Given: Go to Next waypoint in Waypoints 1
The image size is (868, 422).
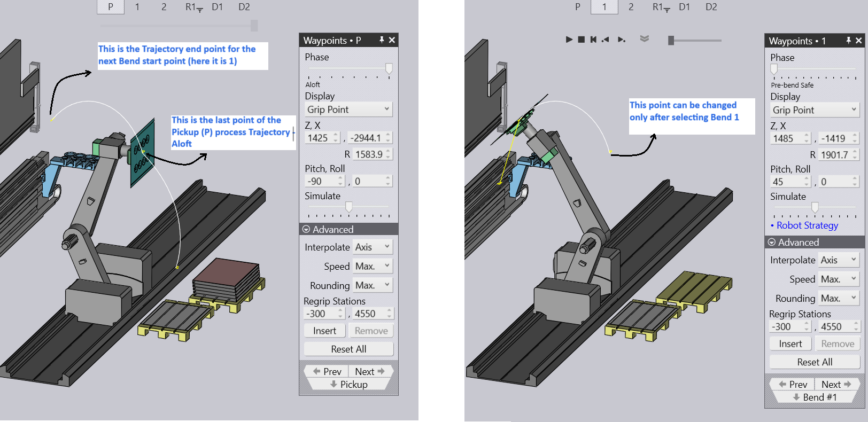Looking at the screenshot, I should click(x=836, y=384).
